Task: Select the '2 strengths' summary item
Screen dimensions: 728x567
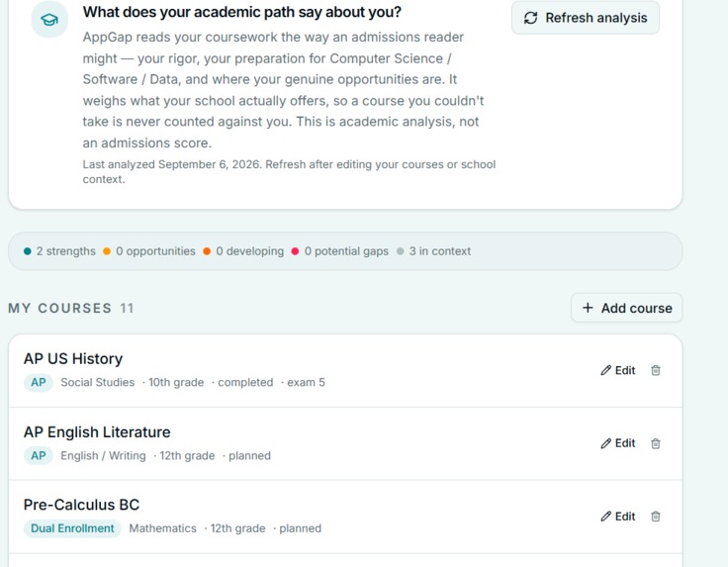Action: point(59,251)
